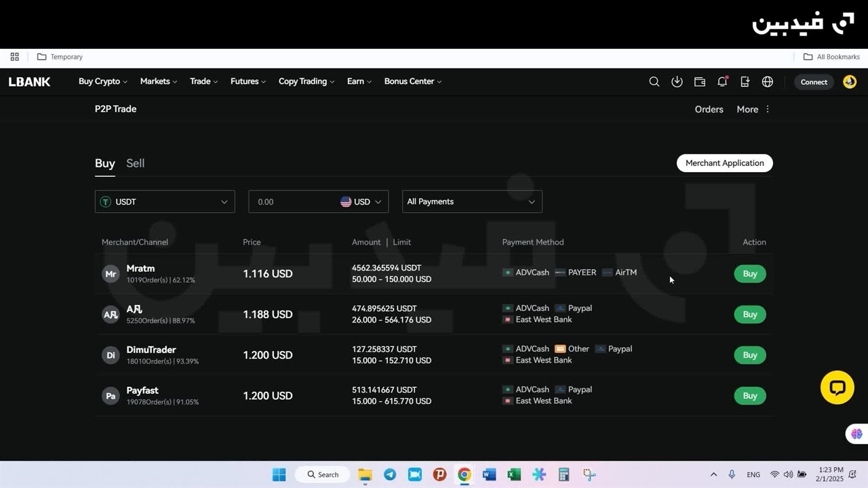Image resolution: width=868 pixels, height=488 pixels.
Task: Click the amount input field
Action: (292, 202)
